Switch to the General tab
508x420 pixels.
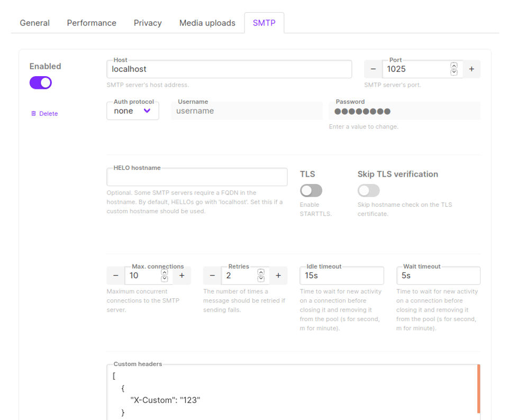pyautogui.click(x=35, y=23)
